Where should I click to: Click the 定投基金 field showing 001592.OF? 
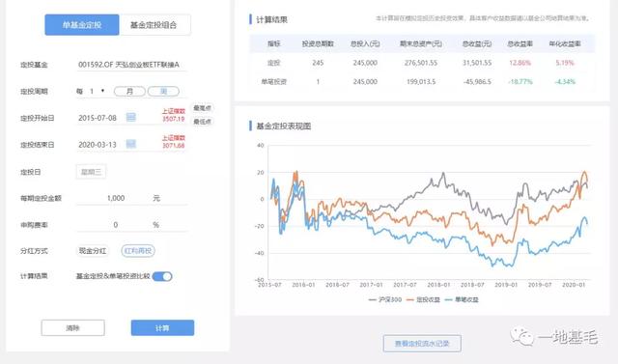point(131,65)
